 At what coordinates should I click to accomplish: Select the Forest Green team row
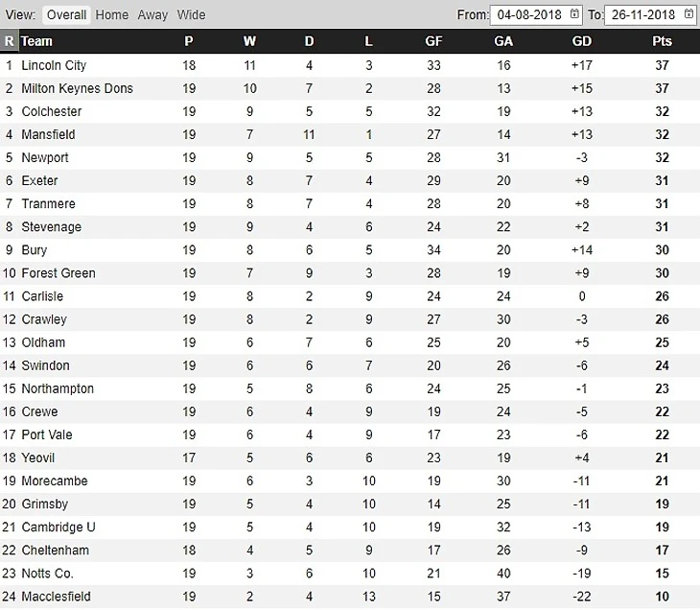coord(350,272)
